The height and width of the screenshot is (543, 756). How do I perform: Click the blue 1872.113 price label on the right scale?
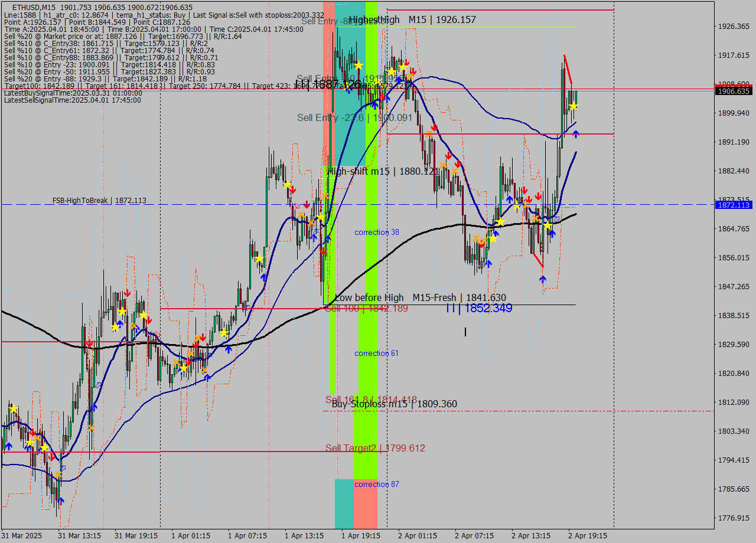tap(732, 205)
